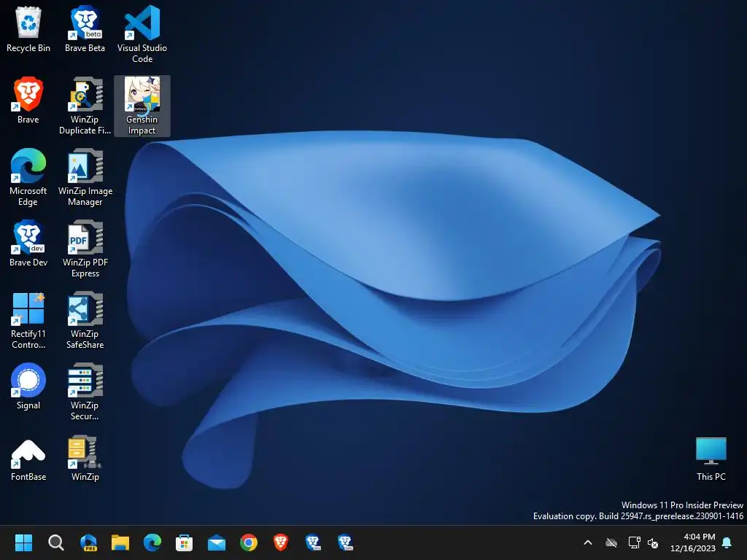Select the Genshin Impact desktop shortcut
Image resolution: width=747 pixels, height=560 pixels.
[x=142, y=106]
